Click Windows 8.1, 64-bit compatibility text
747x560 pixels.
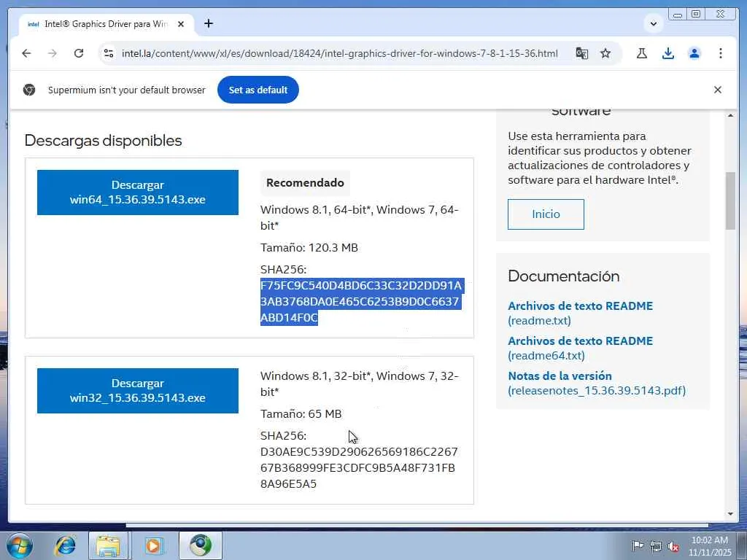click(x=359, y=217)
